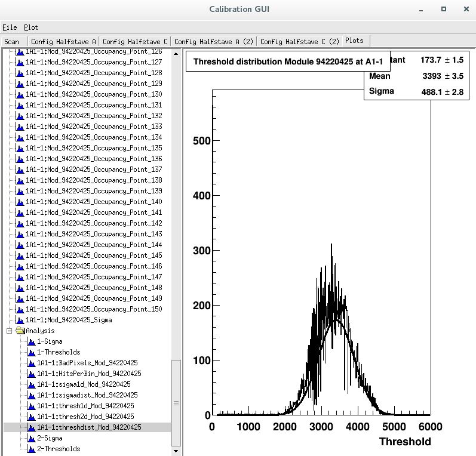Select 1A1-1:Mod_94220425_Occupancy_Point_141 entry

tap(94, 212)
